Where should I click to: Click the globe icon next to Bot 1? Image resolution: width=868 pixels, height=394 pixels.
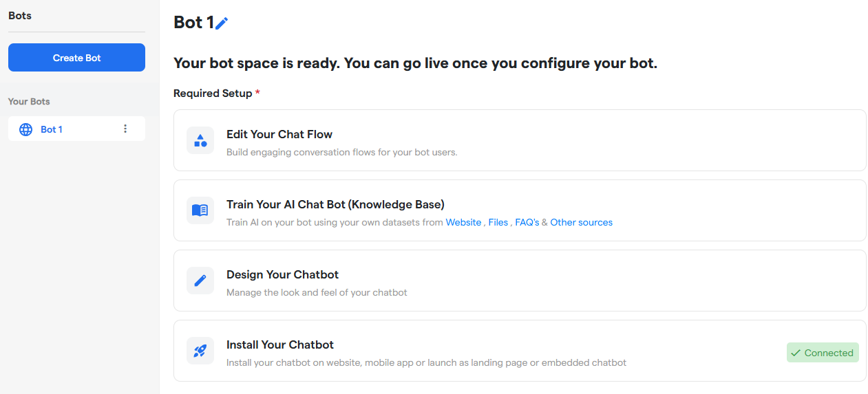[25, 129]
